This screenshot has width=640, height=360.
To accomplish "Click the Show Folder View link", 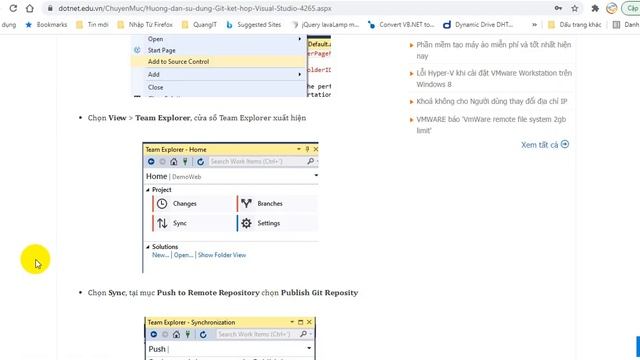I will [222, 255].
